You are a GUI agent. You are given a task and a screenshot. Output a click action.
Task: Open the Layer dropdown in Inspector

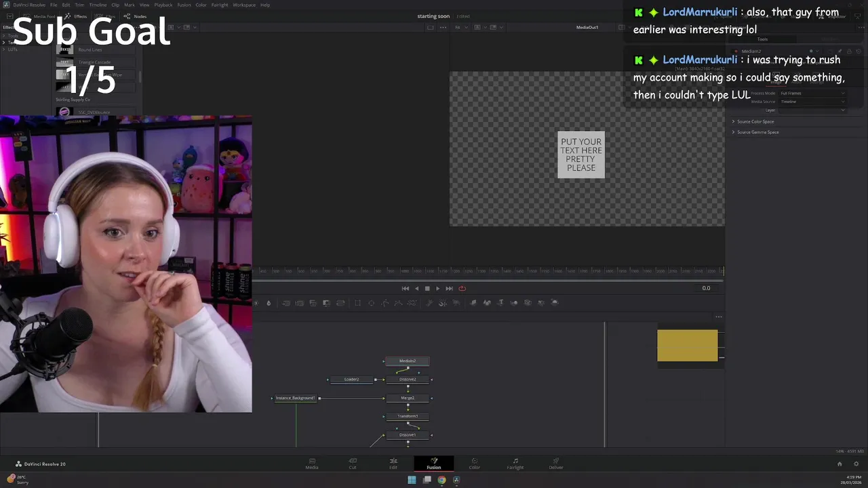[x=812, y=110]
